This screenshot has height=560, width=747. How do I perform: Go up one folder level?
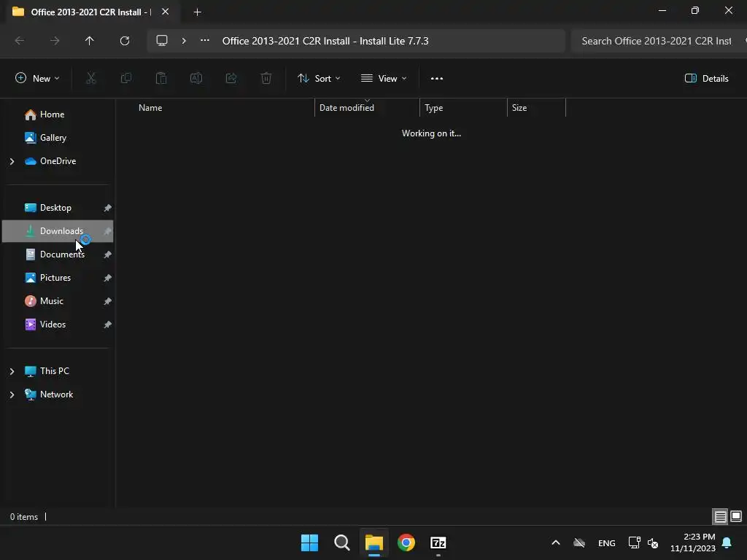coord(90,41)
